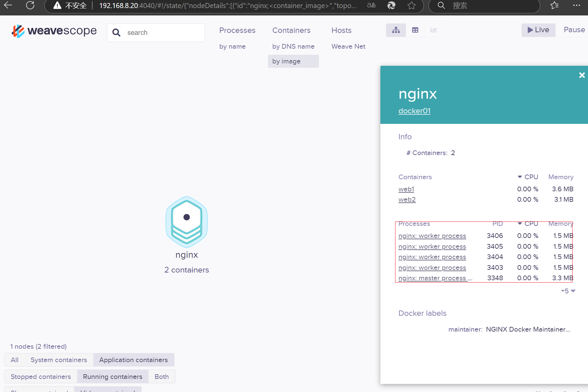Open the web1 container link
The height and width of the screenshot is (392, 588).
[406, 189]
